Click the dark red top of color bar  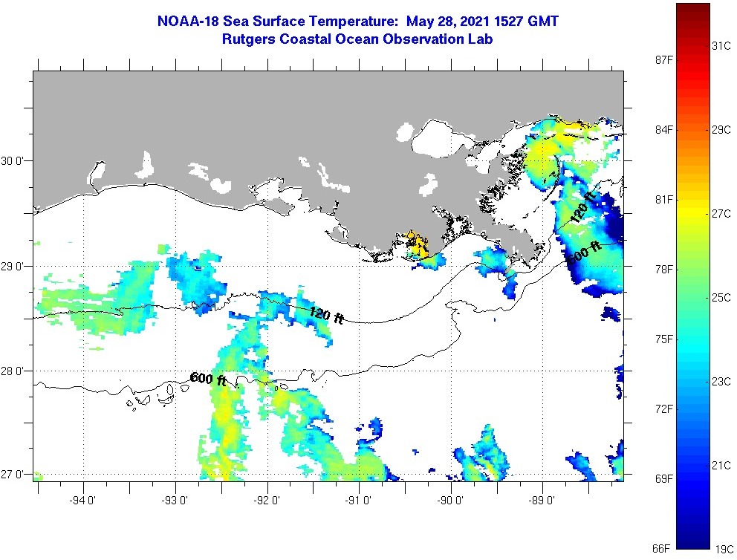[693, 12]
